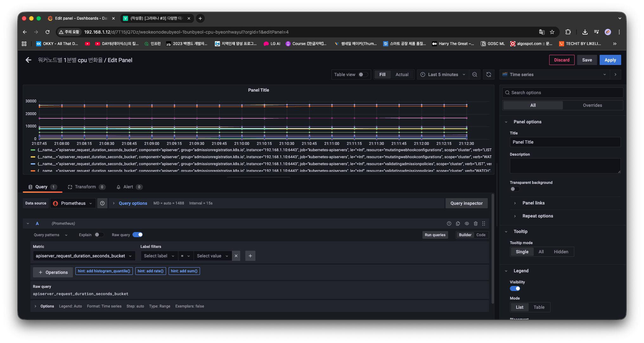Disable the Raw query toggle
The image size is (644, 343).
click(138, 235)
